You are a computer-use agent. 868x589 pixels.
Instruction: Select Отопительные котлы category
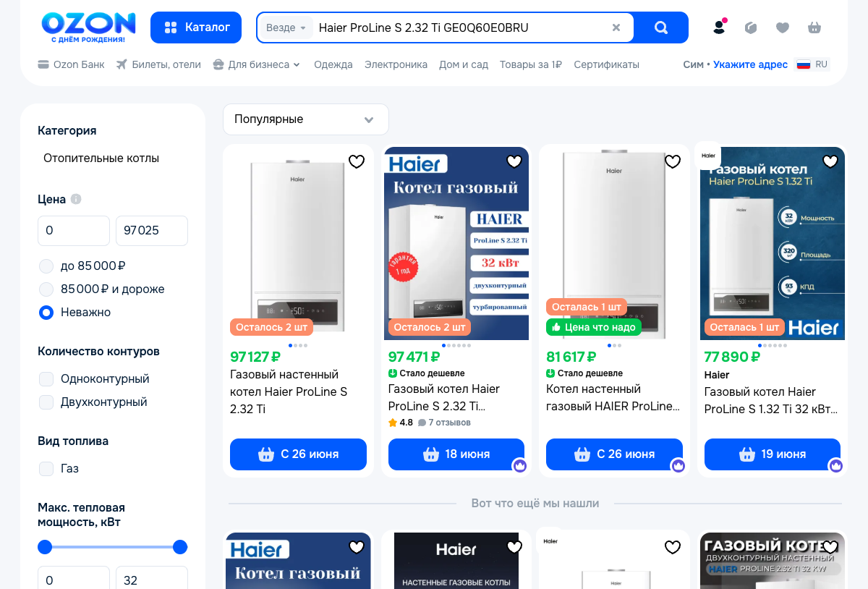[x=101, y=158]
